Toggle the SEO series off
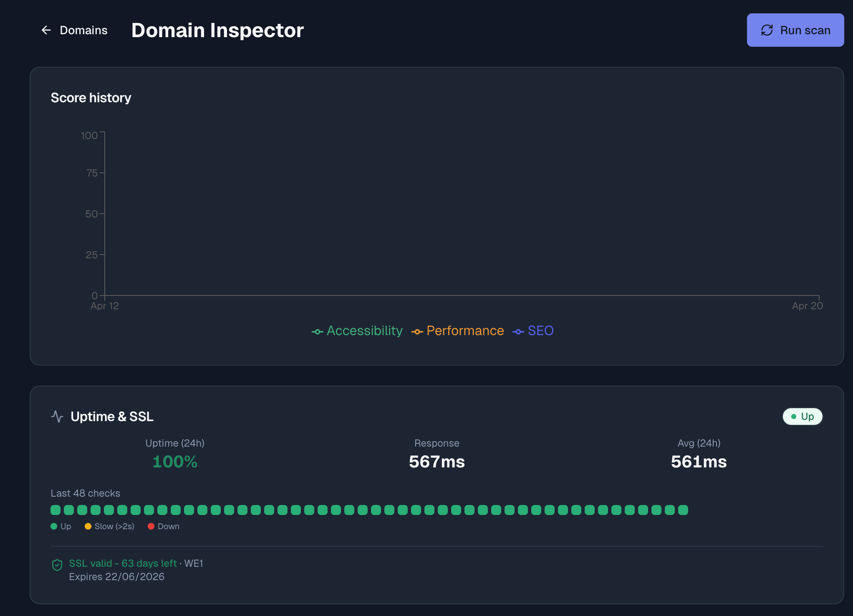Screen dimensions: 853x616 tap(541, 331)
